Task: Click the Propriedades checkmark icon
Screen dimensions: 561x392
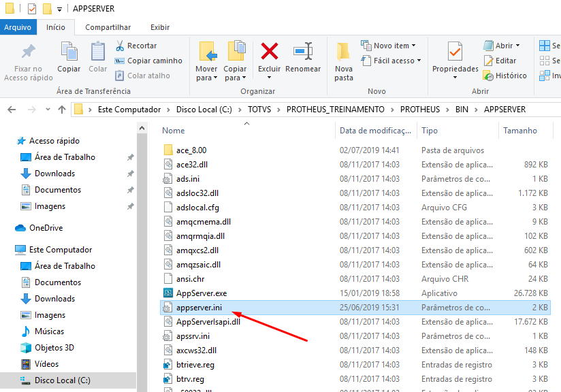Action: (455, 51)
